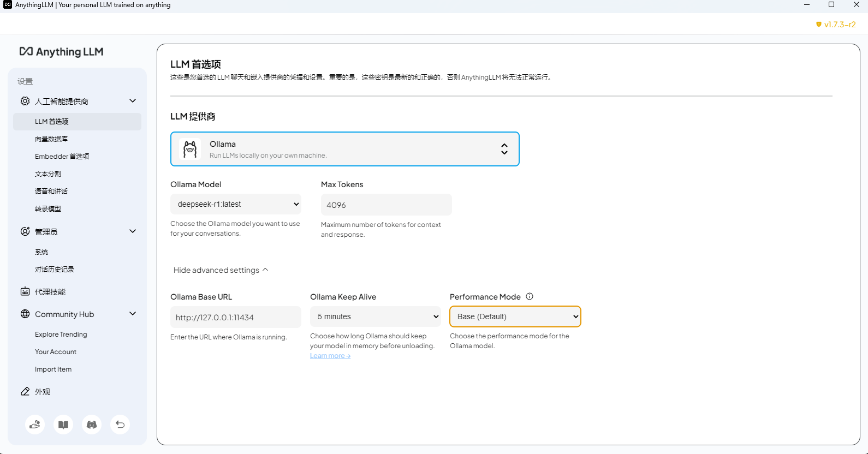
Task: Click the LLM 提供商 section label
Action: click(193, 116)
